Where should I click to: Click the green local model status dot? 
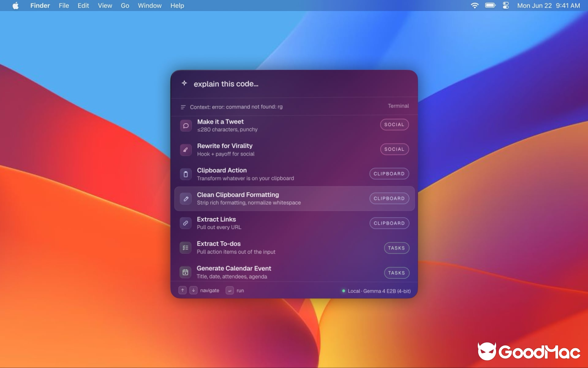(343, 291)
